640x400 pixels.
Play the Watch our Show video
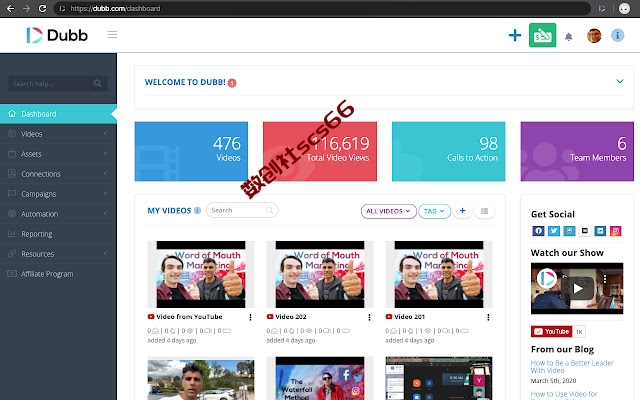[x=577, y=289]
